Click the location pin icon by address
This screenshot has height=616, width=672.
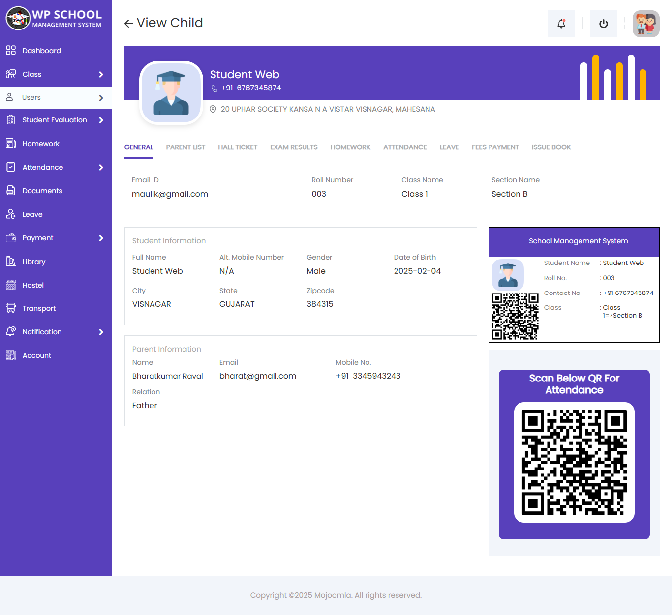(213, 109)
